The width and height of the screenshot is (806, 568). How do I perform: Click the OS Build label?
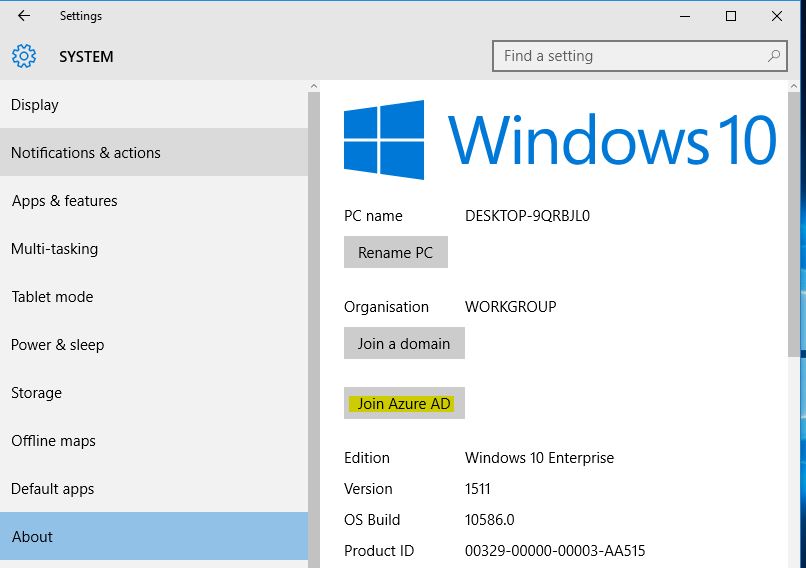pos(372,520)
